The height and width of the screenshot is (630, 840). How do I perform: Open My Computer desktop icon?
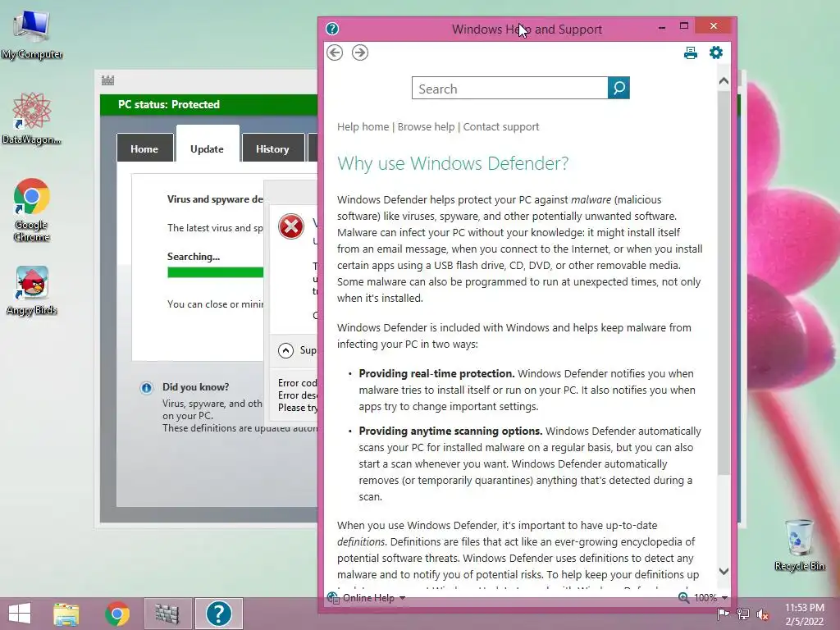(32, 34)
